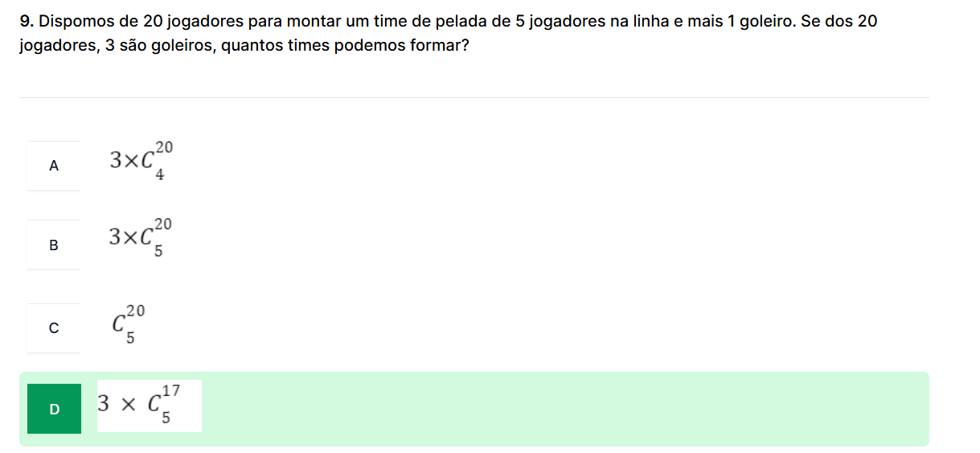
Task: Click the subscript 5 in option C
Action: click(129, 338)
